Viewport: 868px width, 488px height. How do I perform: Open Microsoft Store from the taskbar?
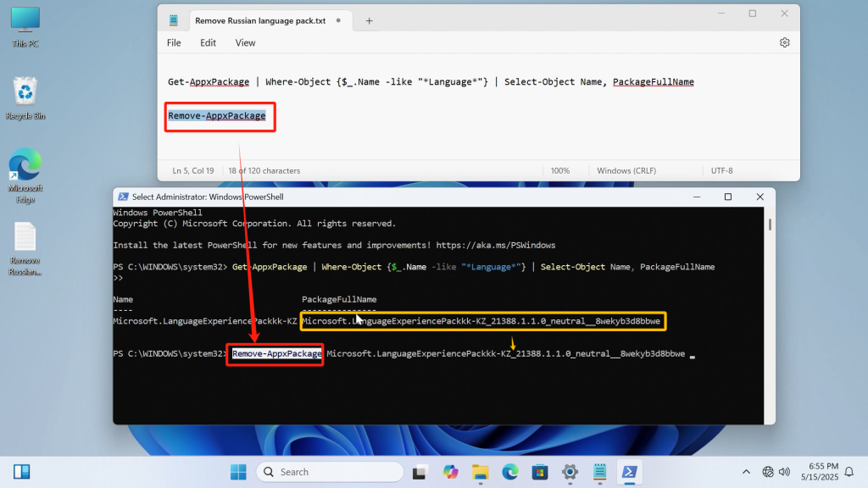coord(540,472)
